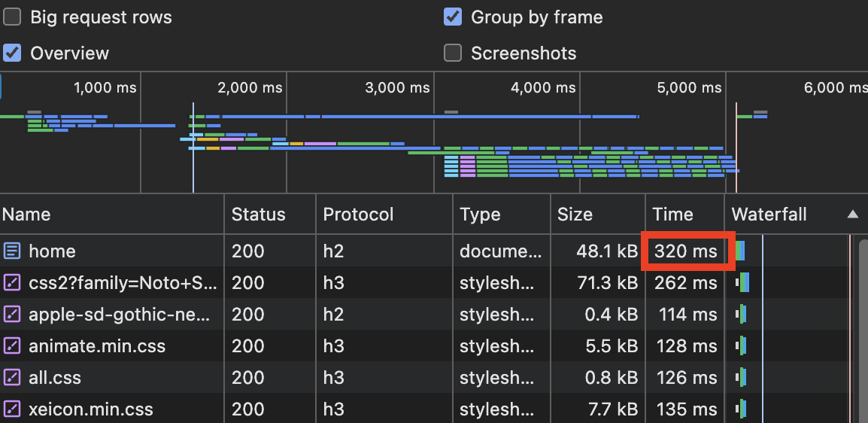
Task: Click the docume... type cell of home
Action: 502,251
